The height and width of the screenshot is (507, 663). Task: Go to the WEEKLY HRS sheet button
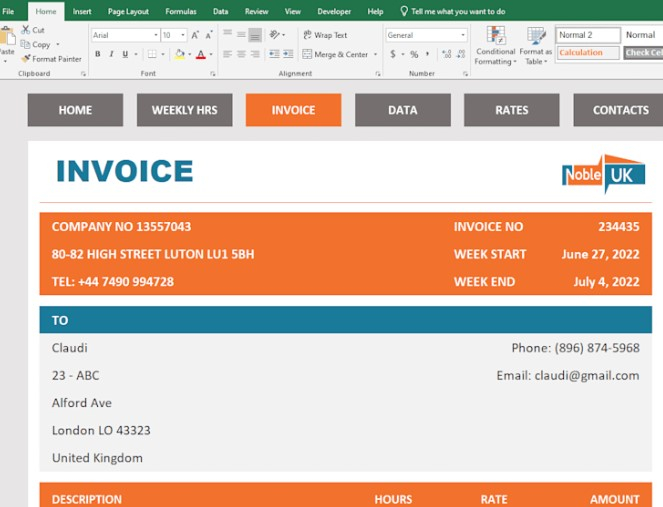click(x=184, y=110)
